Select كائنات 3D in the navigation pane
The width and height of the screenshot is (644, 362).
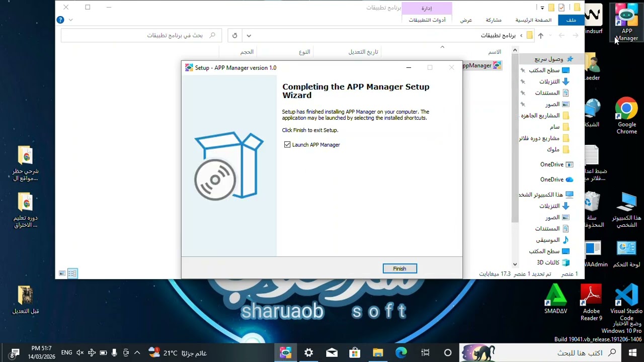coord(553,262)
